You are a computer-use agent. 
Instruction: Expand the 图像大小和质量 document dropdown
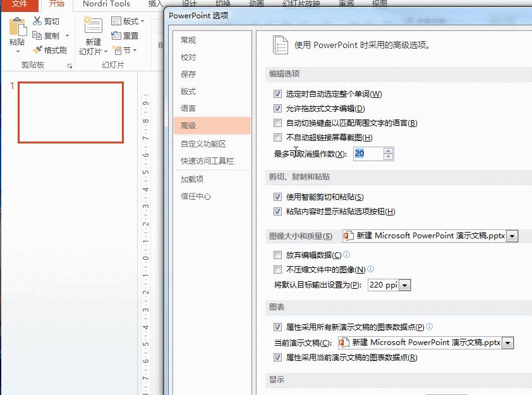[x=512, y=236]
